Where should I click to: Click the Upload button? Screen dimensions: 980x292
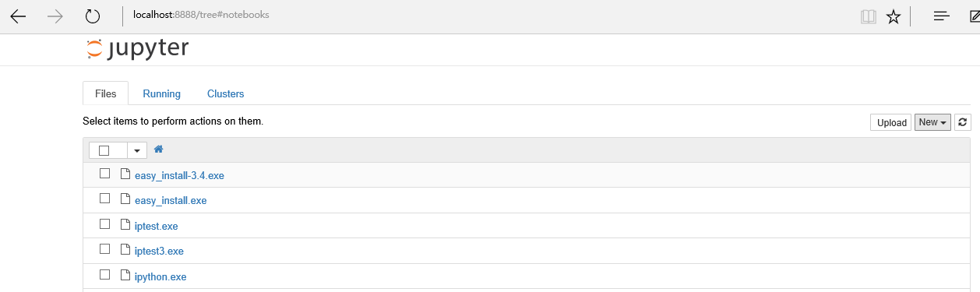click(891, 122)
